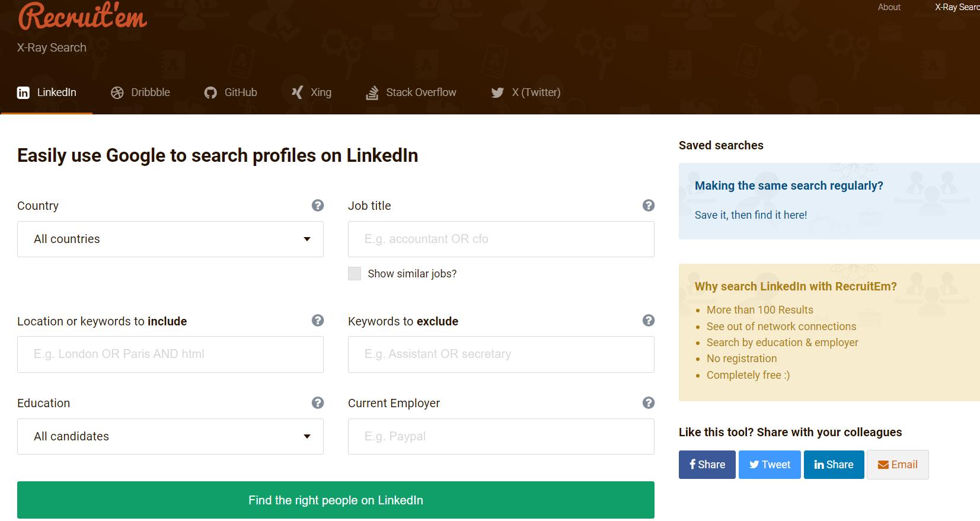The image size is (980, 521).
Task: Switch to the X (Twitter) tab
Action: [x=526, y=92]
